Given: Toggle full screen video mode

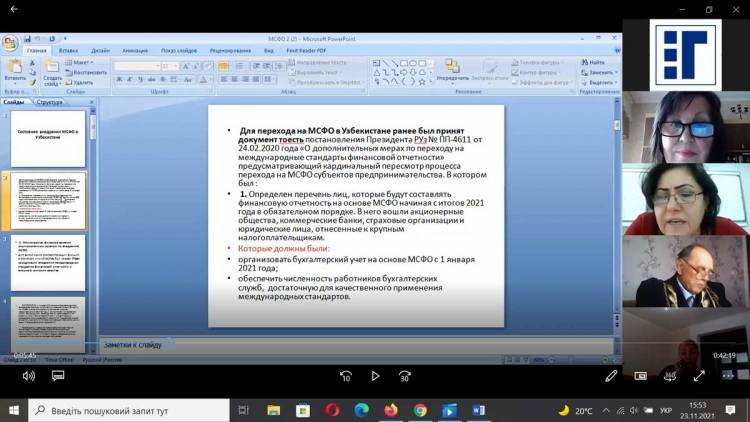Looking at the screenshot, I should 699,376.
